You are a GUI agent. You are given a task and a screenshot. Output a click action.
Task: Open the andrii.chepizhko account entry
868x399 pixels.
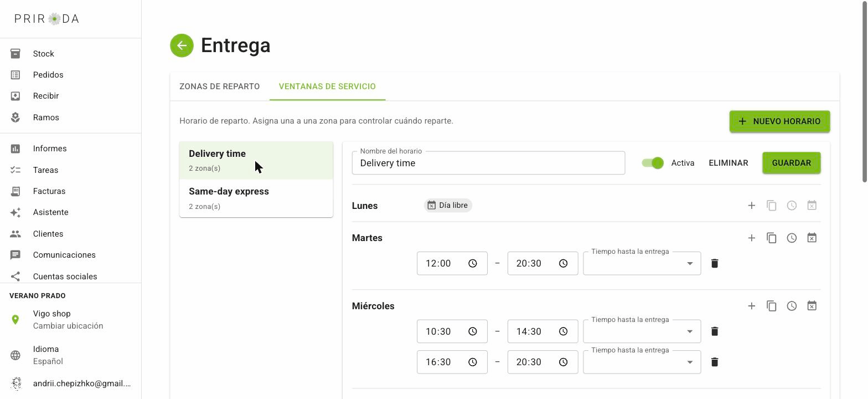pos(71,383)
